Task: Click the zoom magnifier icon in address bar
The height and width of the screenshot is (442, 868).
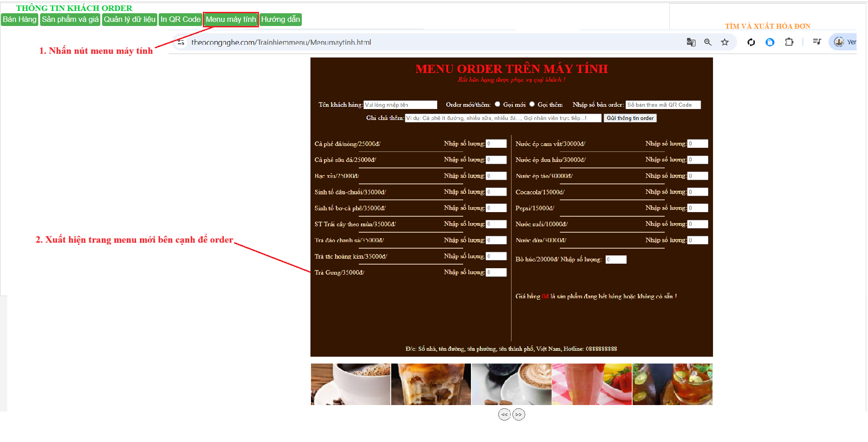Action: pos(708,42)
